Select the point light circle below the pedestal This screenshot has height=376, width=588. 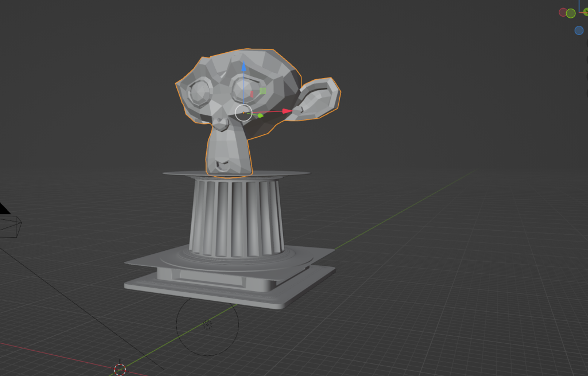207,325
